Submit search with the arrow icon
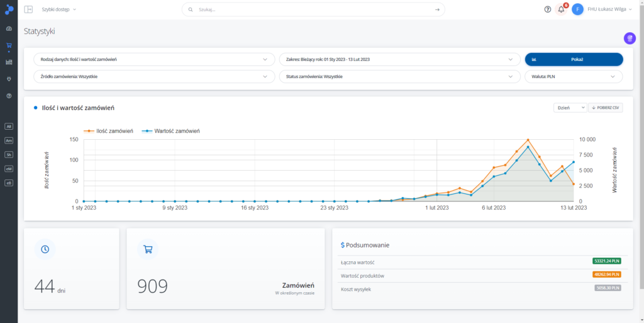644x323 pixels. pos(438,9)
